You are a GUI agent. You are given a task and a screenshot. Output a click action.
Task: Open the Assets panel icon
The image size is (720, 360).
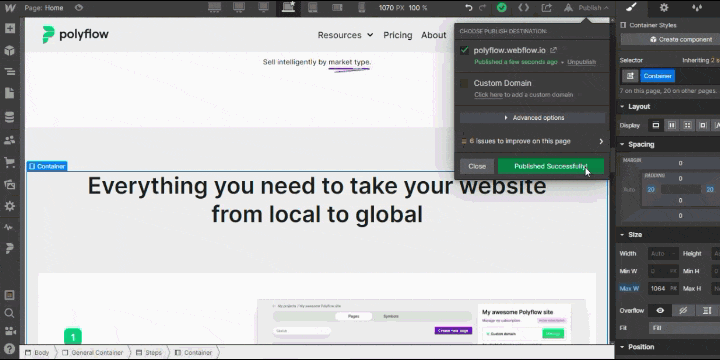pyautogui.click(x=10, y=184)
